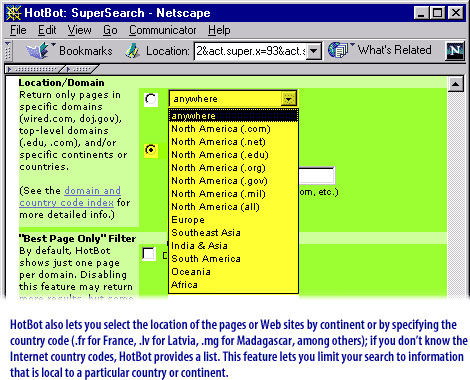
Task: Select the region radio button beside anywhere
Action: [x=151, y=99]
